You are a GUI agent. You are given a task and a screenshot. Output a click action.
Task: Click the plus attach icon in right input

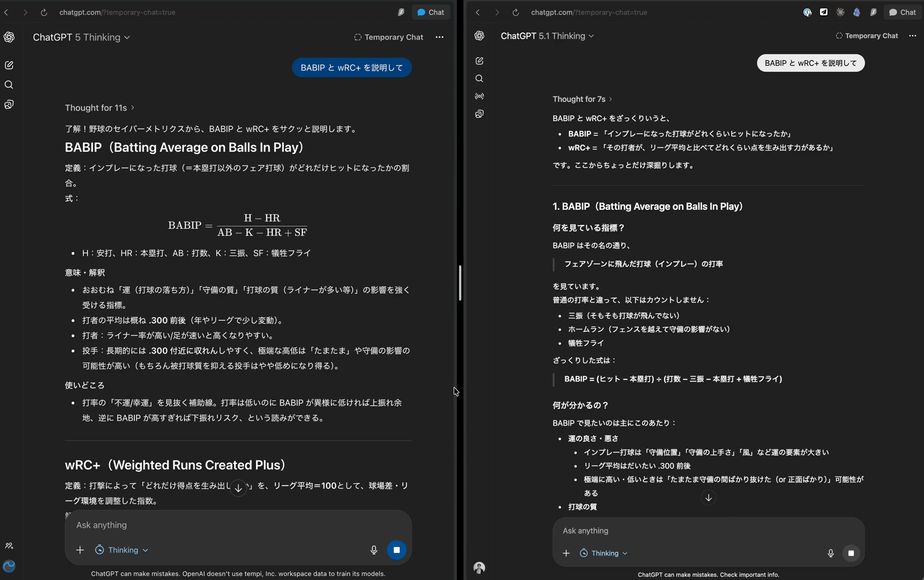pos(566,553)
